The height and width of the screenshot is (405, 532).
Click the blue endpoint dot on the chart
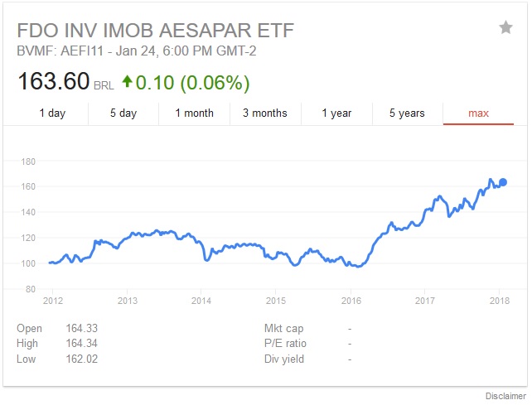pos(503,182)
